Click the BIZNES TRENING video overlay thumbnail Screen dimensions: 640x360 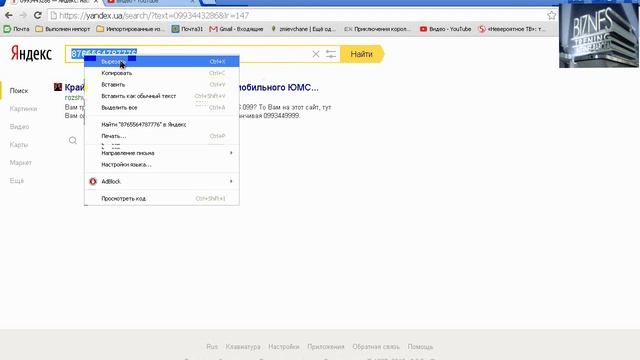pyautogui.click(x=599, y=35)
